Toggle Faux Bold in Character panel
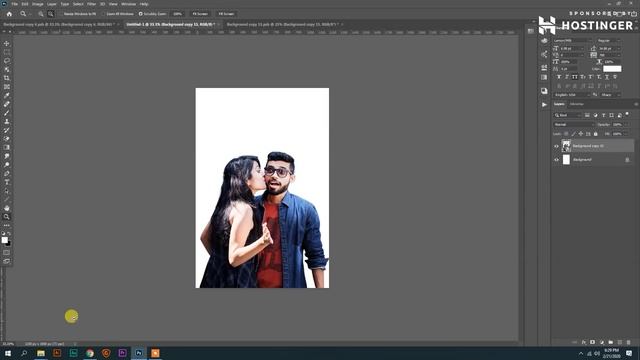 [x=559, y=77]
